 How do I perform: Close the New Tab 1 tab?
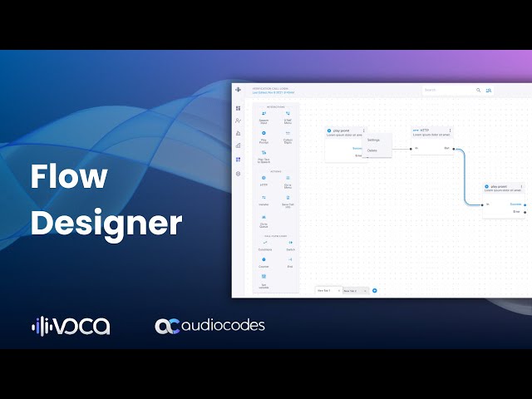pos(338,291)
